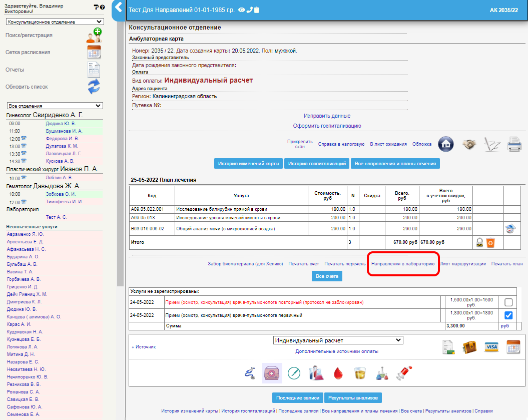Check the repeat pulmonologist visit checkbox
Screen dimensions: 528x420
click(x=508, y=302)
